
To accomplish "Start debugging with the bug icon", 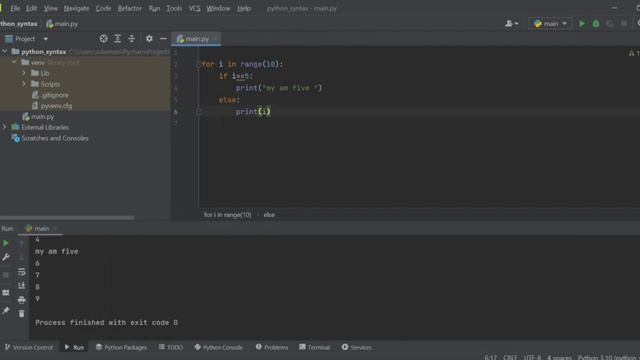I will click(x=596, y=24).
